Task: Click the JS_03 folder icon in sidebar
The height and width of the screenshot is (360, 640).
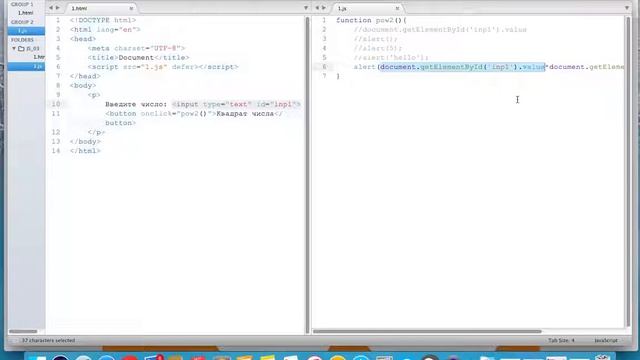Action: pyautogui.click(x=21, y=49)
